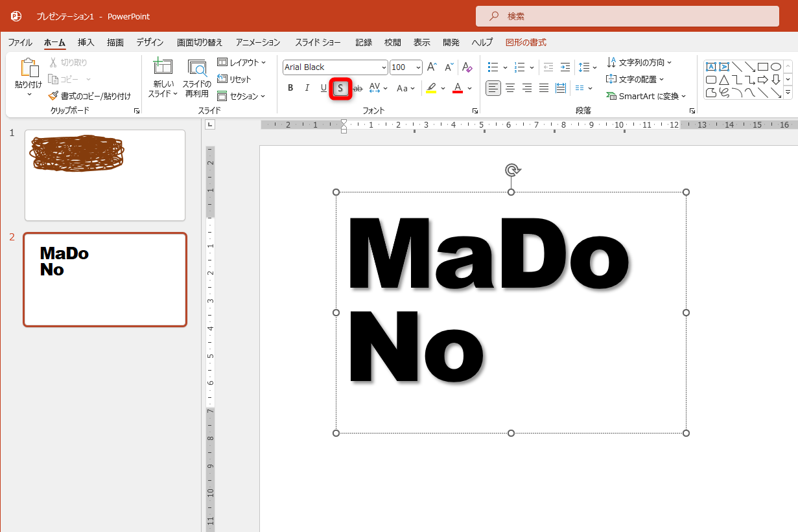Switch to the 画面切り替え tab
This screenshot has width=798, height=532.
point(200,42)
